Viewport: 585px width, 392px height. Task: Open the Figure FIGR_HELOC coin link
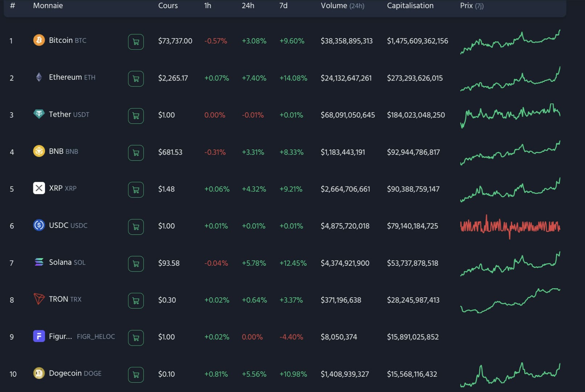point(82,336)
